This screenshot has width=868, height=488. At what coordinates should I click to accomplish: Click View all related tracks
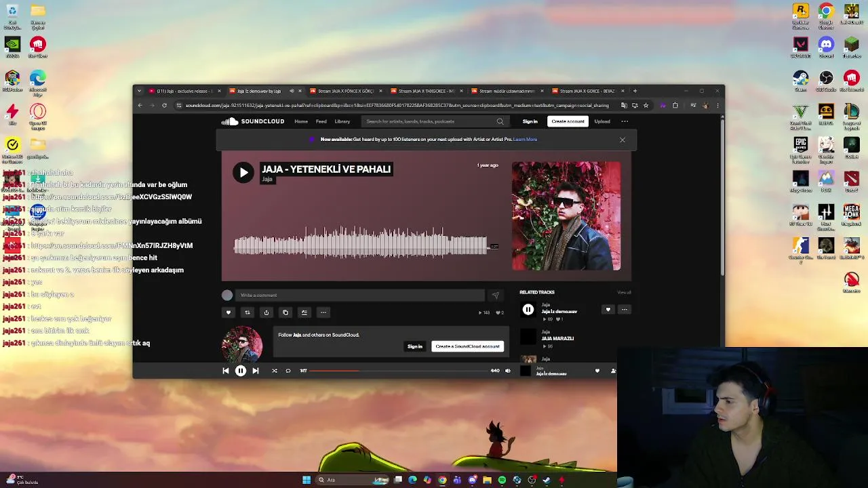(x=624, y=292)
